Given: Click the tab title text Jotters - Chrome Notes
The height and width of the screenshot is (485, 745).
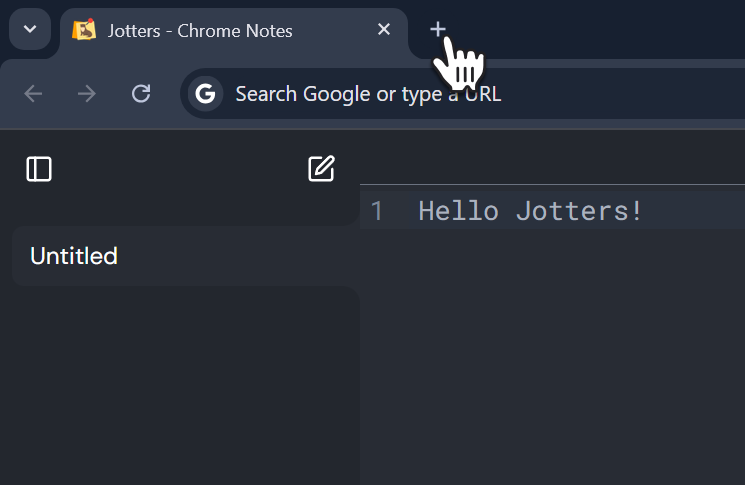Looking at the screenshot, I should [x=200, y=31].
